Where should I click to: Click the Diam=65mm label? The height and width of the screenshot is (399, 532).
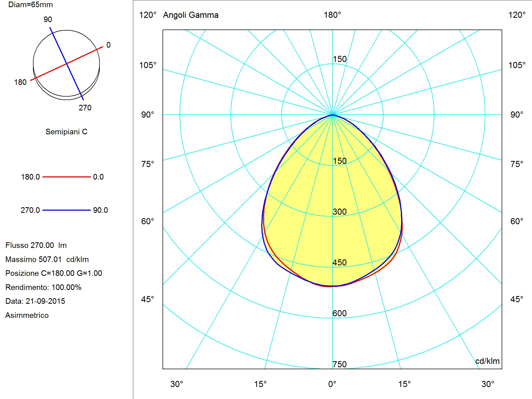(31, 5)
